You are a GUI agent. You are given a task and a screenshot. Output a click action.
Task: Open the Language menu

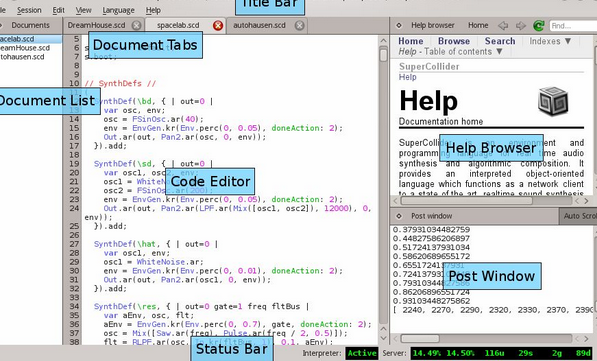(x=118, y=10)
